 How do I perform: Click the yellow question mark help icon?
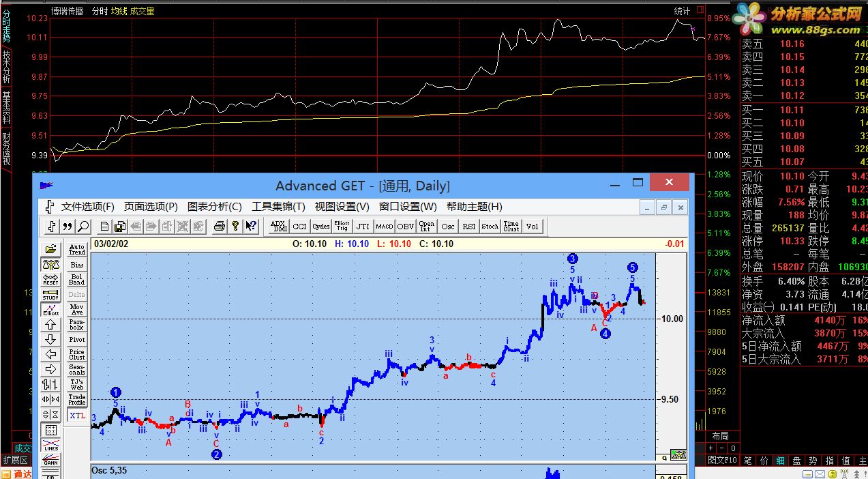pyautogui.click(x=235, y=227)
